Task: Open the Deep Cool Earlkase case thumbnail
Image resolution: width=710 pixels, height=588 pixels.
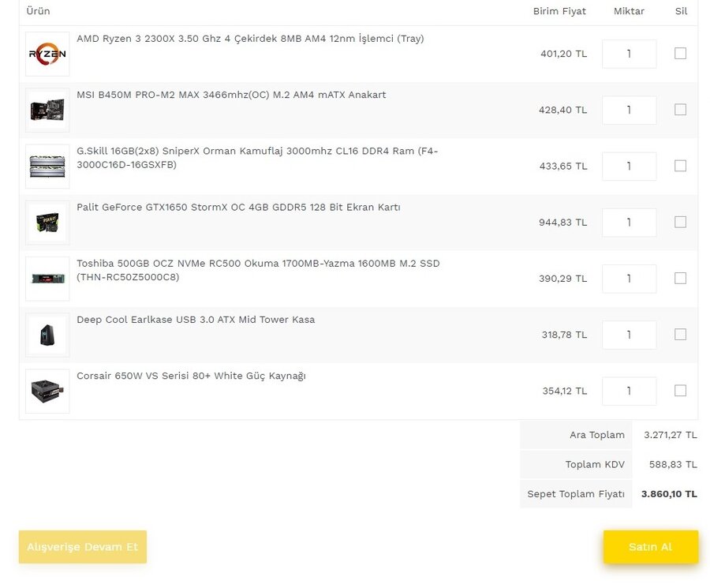Action: pyautogui.click(x=47, y=335)
